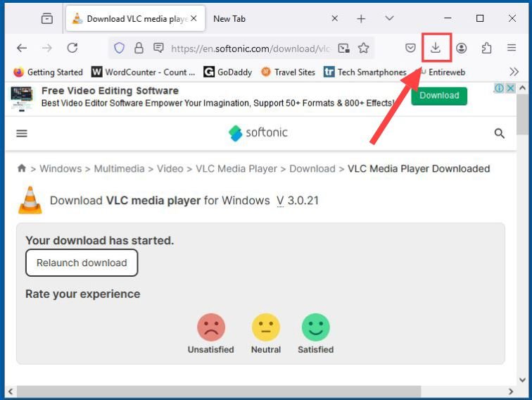Viewport: 532px width, 400px height.
Task: Click the V 3.0.21 version label
Action: (x=298, y=200)
